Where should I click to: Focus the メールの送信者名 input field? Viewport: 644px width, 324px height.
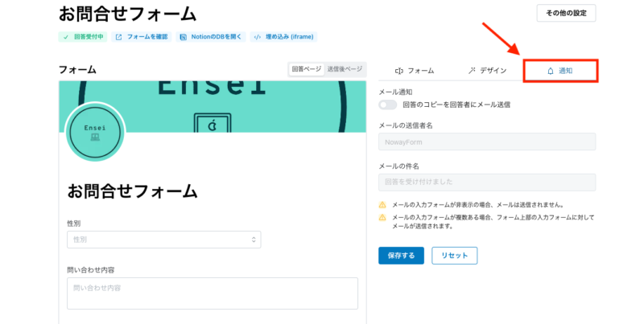click(487, 142)
